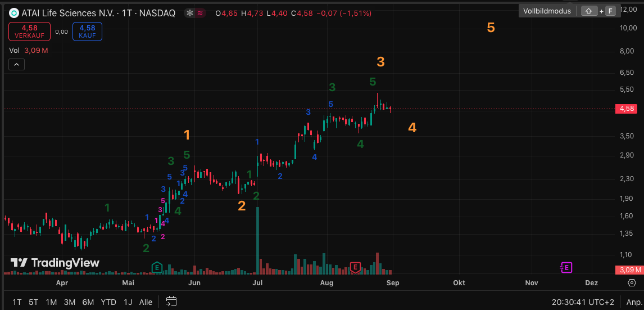This screenshot has width=644, height=310.
Task: Open the Anp. scale adjustment menu
Action: 634,302
